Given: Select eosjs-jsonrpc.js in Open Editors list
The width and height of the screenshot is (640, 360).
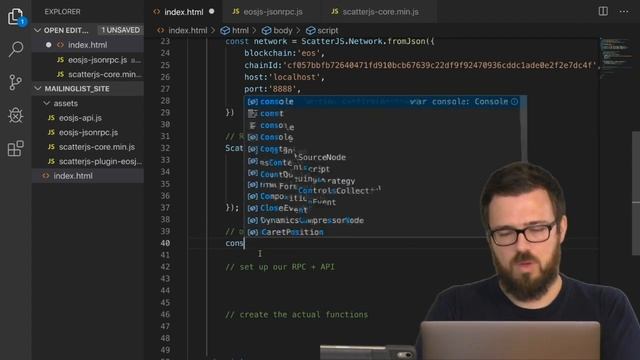Looking at the screenshot, I should 88,60.
